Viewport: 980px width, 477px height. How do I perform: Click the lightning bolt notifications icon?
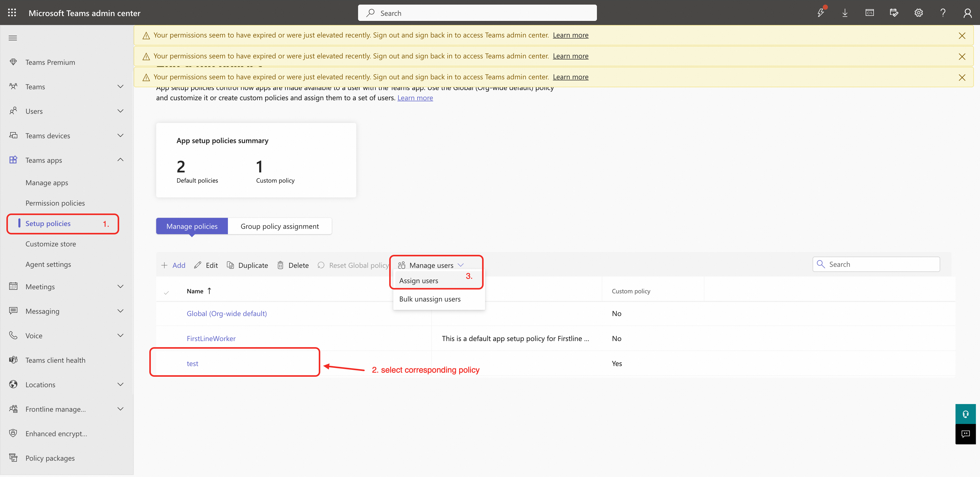coord(820,13)
